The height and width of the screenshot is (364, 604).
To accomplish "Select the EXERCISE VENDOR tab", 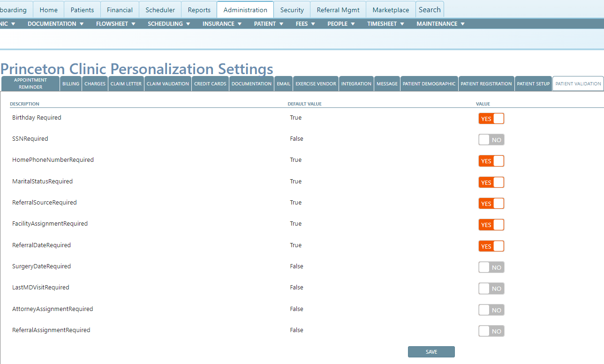I will [x=316, y=83].
